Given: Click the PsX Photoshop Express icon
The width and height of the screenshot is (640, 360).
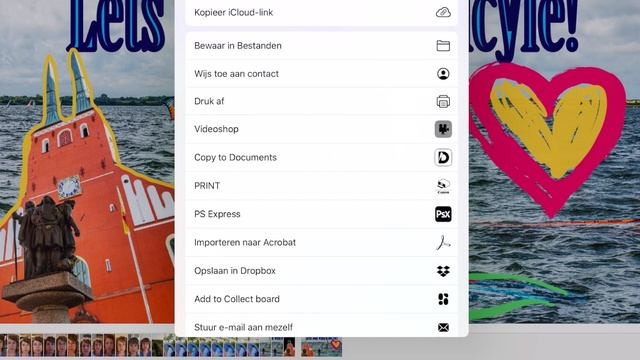Looking at the screenshot, I should pyautogui.click(x=443, y=214).
